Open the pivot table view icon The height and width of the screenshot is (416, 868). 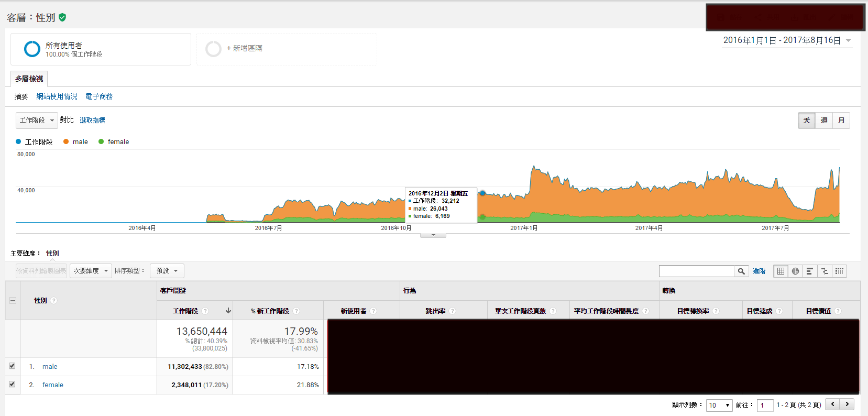coord(839,271)
